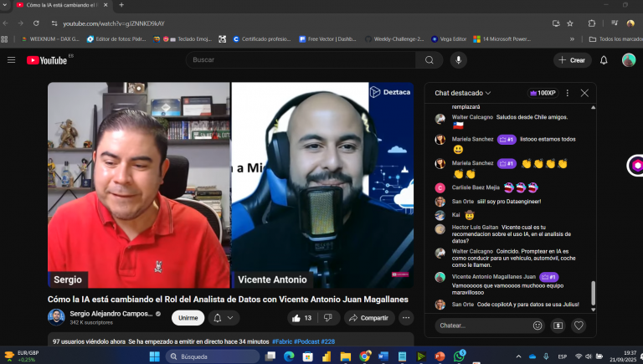Viewport: 643px width, 364px height.
Task: Bookmark this page with star icon
Action: tap(569, 23)
